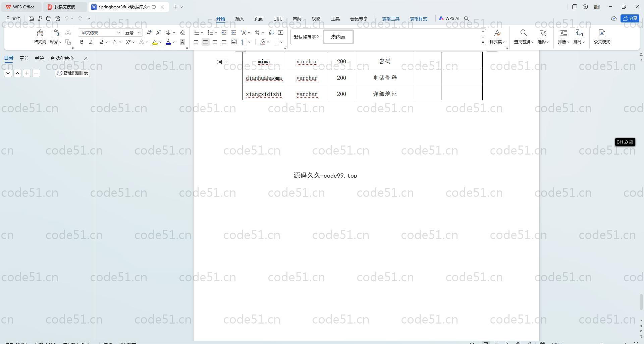
Task: Click the Paste (粘贴) clipboard icon
Action: coord(56,33)
